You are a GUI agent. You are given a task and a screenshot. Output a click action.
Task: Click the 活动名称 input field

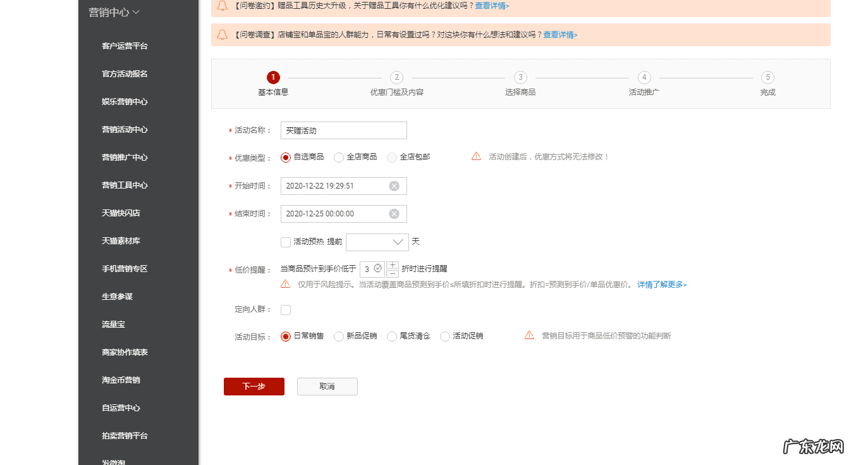pos(343,130)
